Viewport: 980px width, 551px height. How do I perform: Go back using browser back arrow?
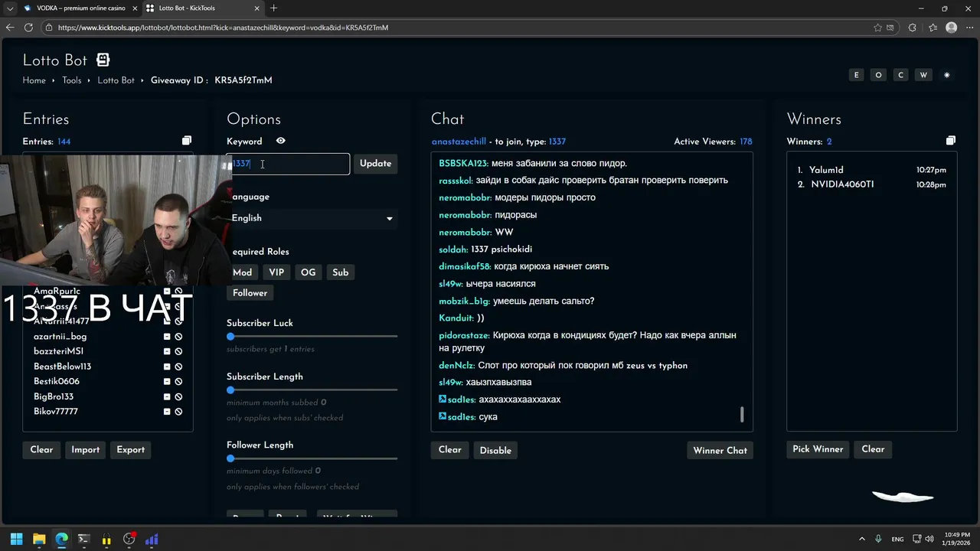[x=9, y=28]
